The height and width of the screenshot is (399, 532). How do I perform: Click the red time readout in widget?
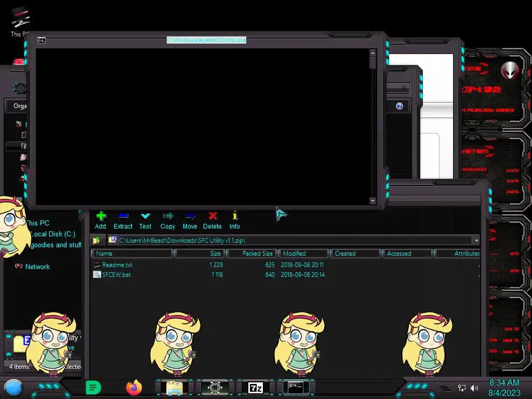[x=482, y=89]
